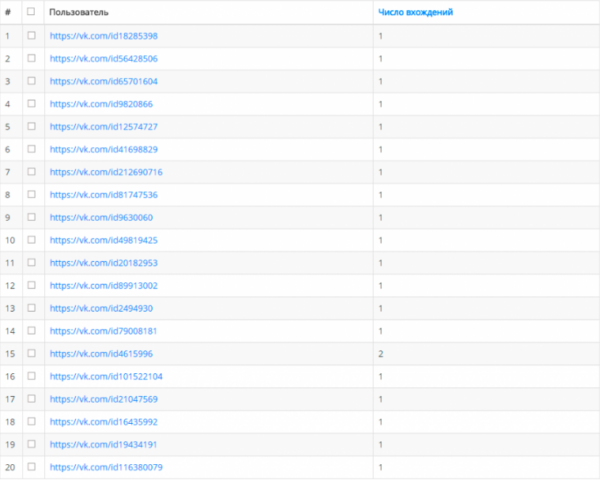Open link https://vk.com/id56428506
Screen dimensions: 600x480
pos(104,59)
